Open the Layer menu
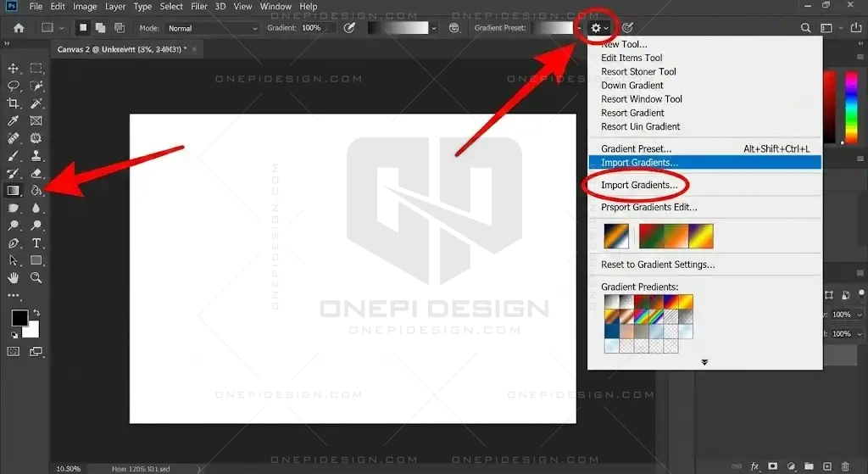This screenshot has width=868, height=474. 115,7
